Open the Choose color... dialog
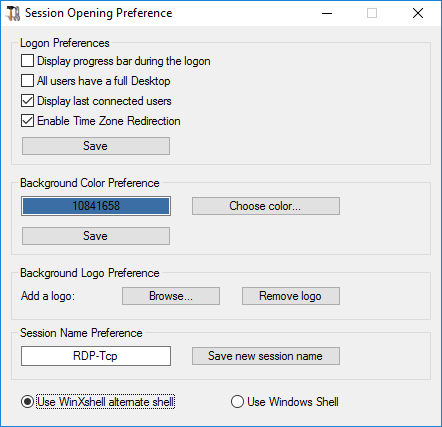The width and height of the screenshot is (442, 427). [266, 206]
